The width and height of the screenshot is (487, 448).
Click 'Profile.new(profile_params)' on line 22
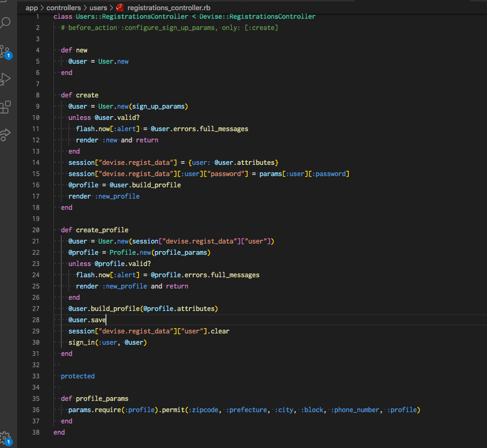tap(160, 253)
